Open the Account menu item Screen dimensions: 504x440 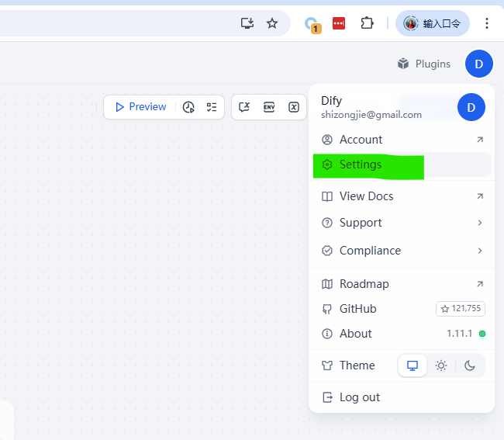click(402, 140)
